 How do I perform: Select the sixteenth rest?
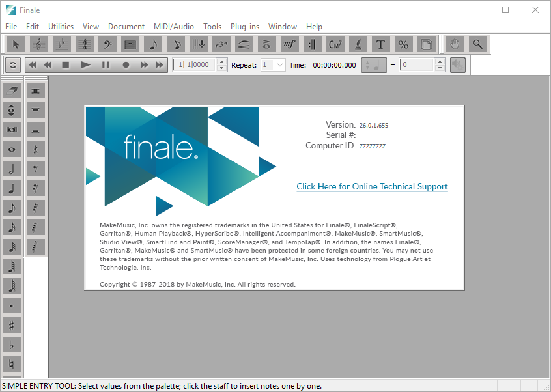[x=35, y=189]
